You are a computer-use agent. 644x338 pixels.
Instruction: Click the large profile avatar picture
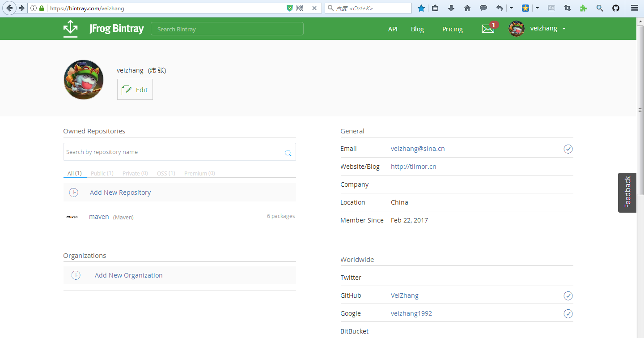pyautogui.click(x=84, y=80)
